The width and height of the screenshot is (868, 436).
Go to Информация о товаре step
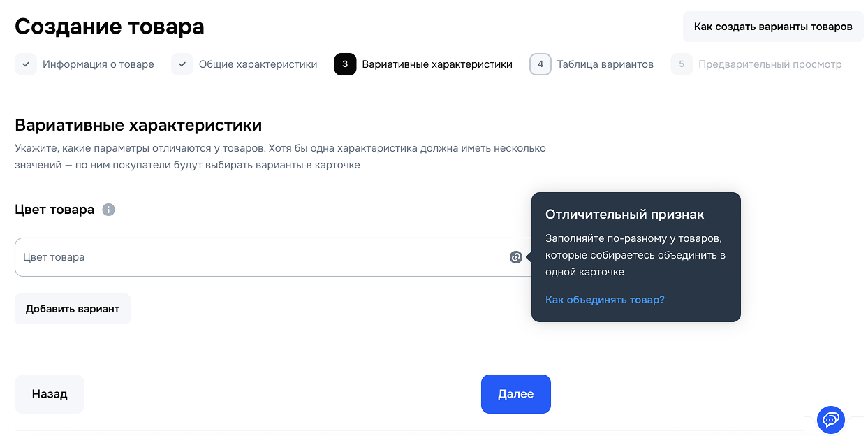98,64
